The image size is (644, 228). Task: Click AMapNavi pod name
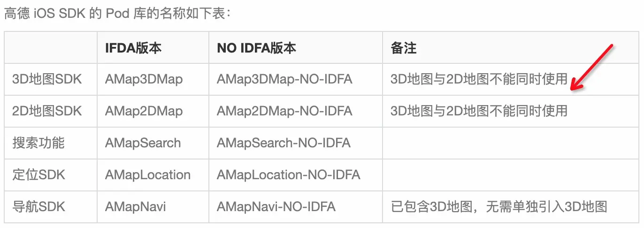coord(136,206)
